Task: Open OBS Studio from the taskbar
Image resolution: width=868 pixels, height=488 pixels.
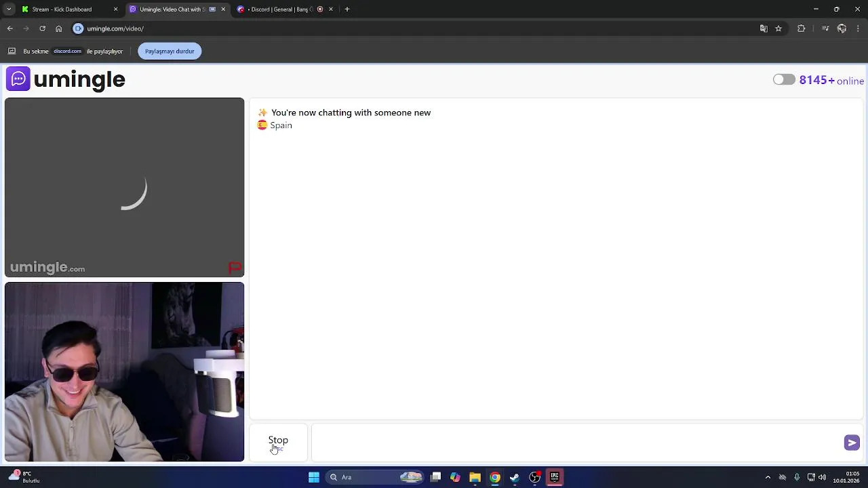Action: point(534,477)
